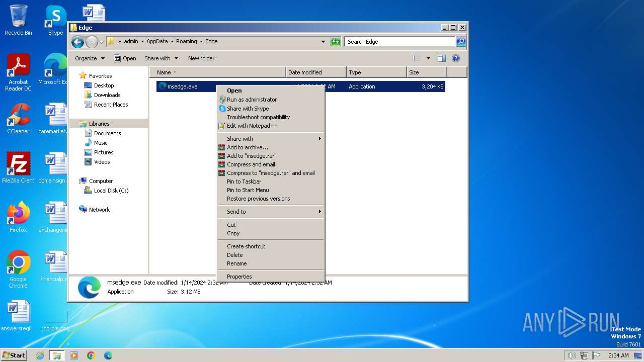Select Cut in the context menu
This screenshot has height=362, width=644.
coord(271,225)
